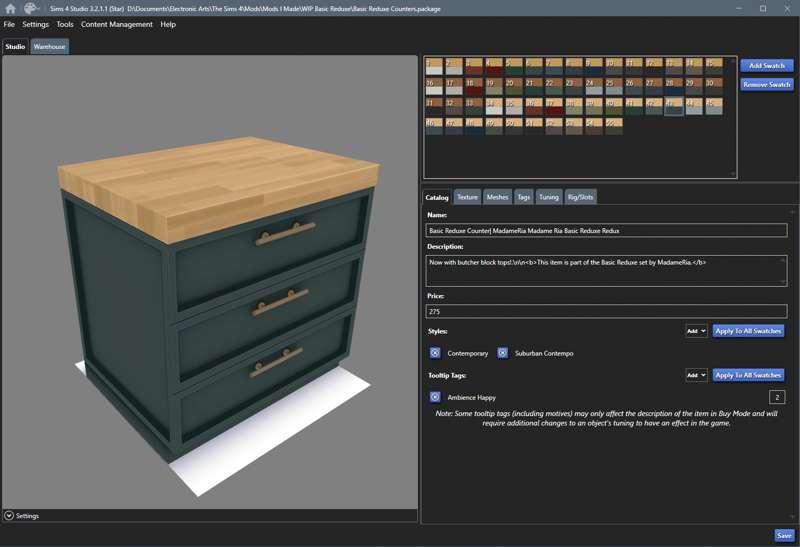Save the package
The height and width of the screenshot is (547, 800).
pyautogui.click(x=784, y=535)
